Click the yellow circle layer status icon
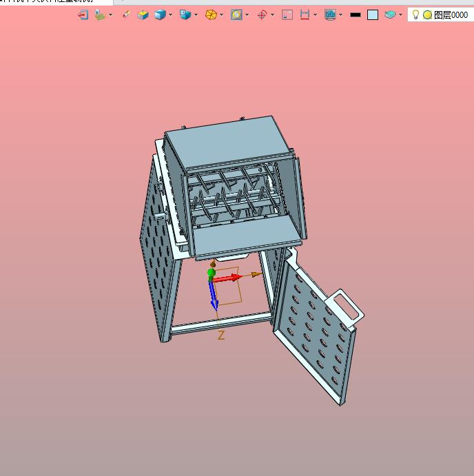The image size is (474, 476). coord(427,14)
